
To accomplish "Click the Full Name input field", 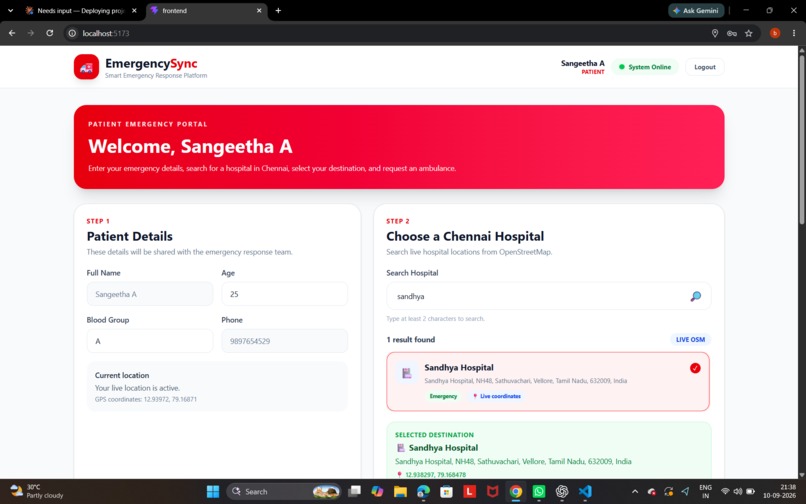I will pos(150,294).
